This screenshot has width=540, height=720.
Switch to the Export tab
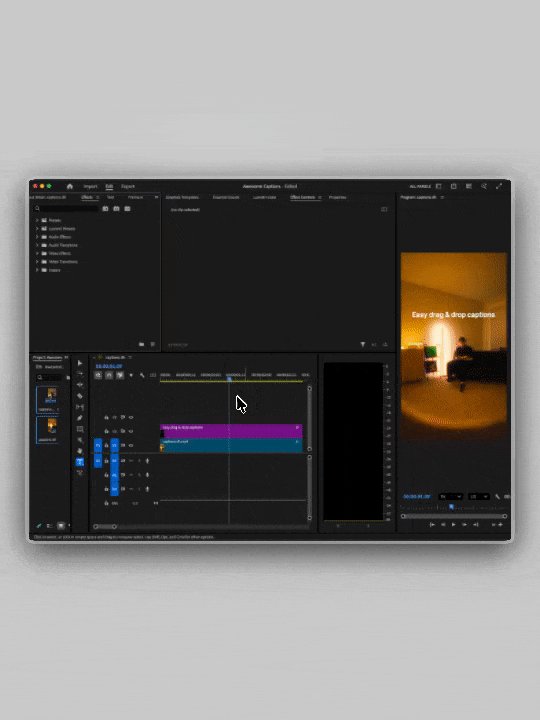[x=128, y=186]
